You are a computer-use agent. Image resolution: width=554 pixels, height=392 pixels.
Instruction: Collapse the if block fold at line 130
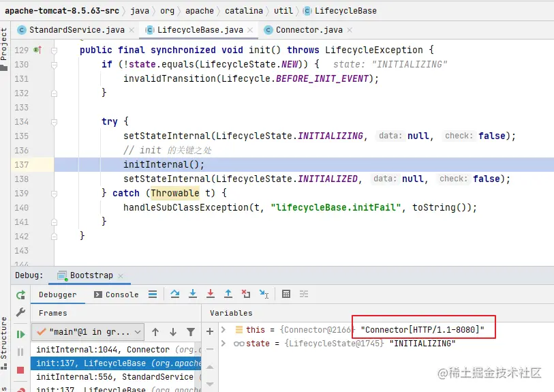54,65
